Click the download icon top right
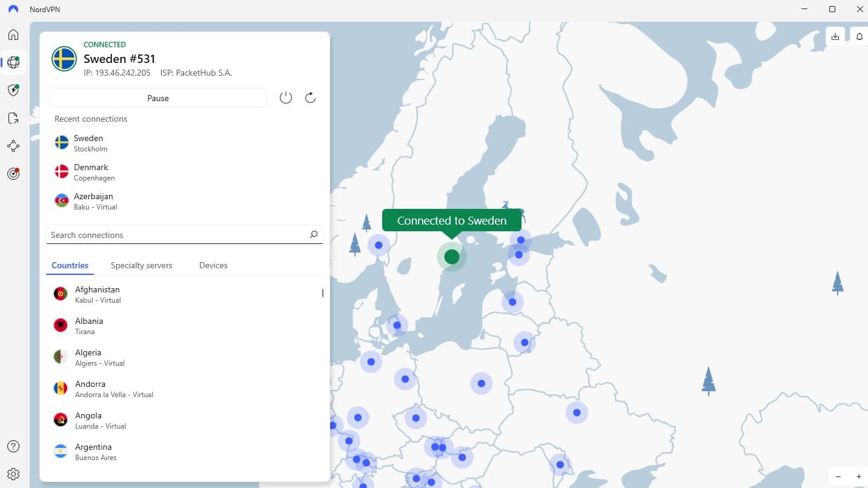This screenshot has width=868, height=488. [x=835, y=36]
